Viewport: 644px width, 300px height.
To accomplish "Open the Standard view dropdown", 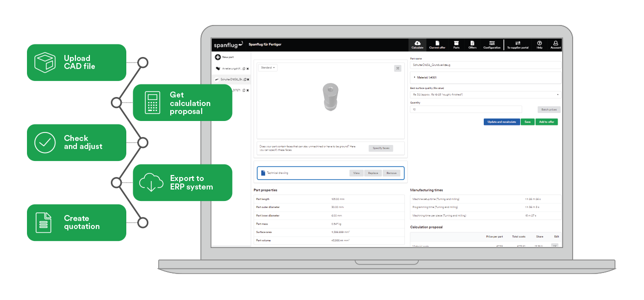I will point(268,67).
